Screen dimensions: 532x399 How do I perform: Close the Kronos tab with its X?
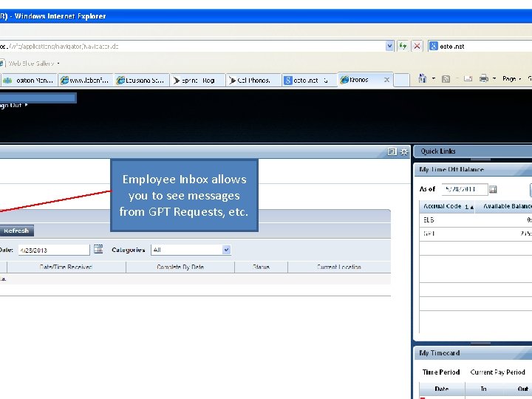386,80
